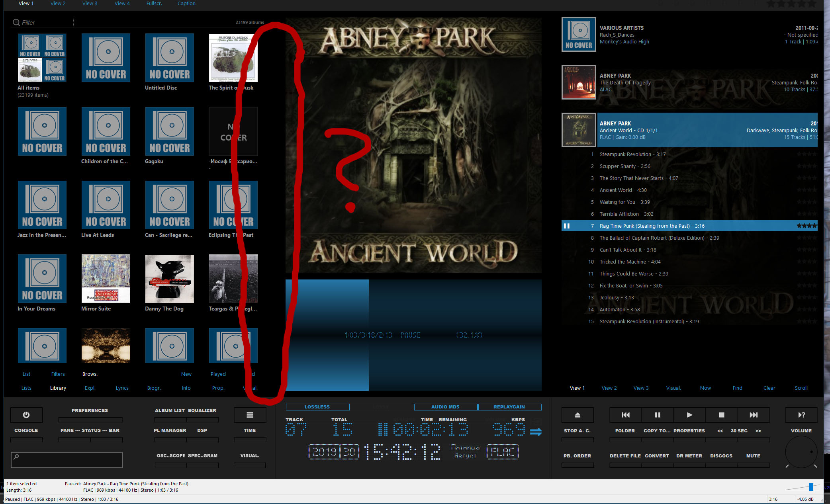The width and height of the screenshot is (830, 504).
Task: Select the Fullscr. top bar item
Action: [154, 4]
